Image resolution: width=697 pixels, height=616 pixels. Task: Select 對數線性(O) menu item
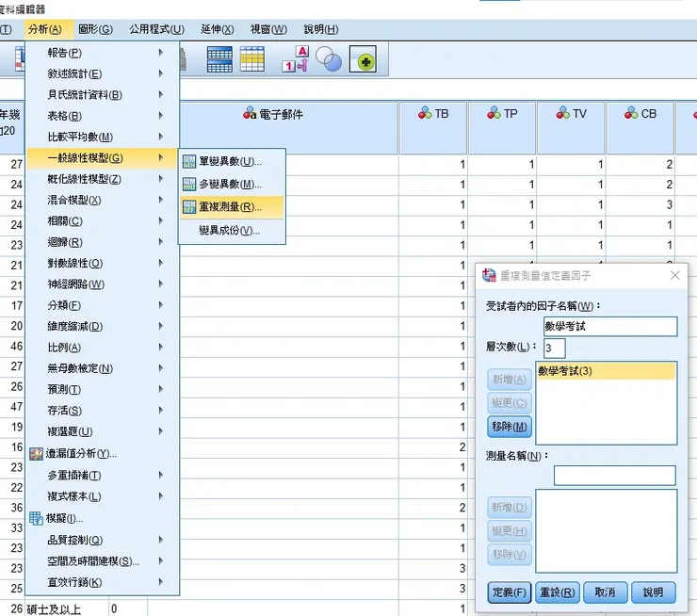point(103,264)
